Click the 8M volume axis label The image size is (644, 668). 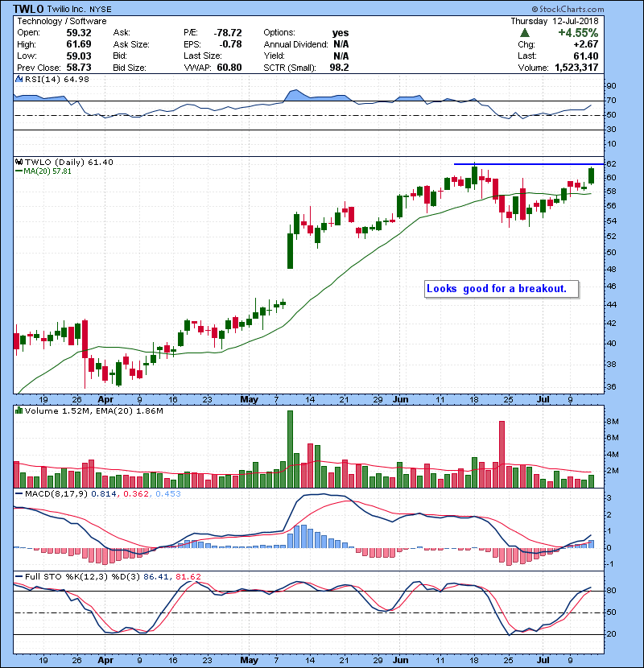click(x=613, y=422)
